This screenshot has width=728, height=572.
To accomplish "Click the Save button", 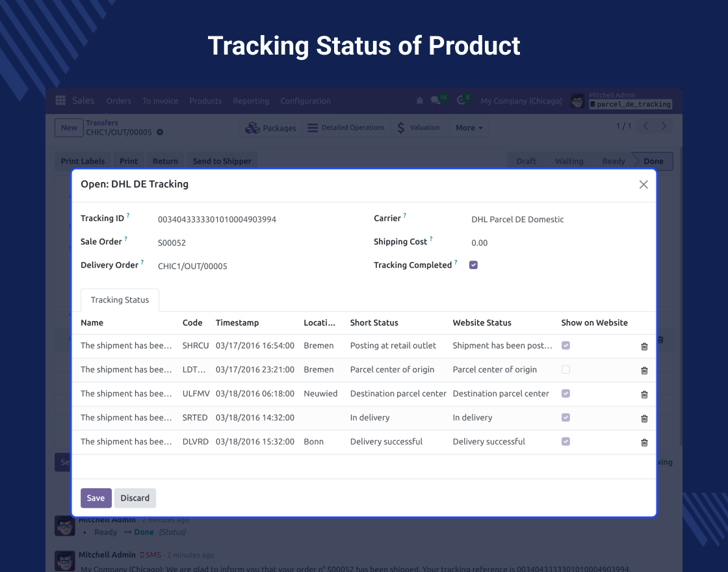I will click(x=96, y=498).
